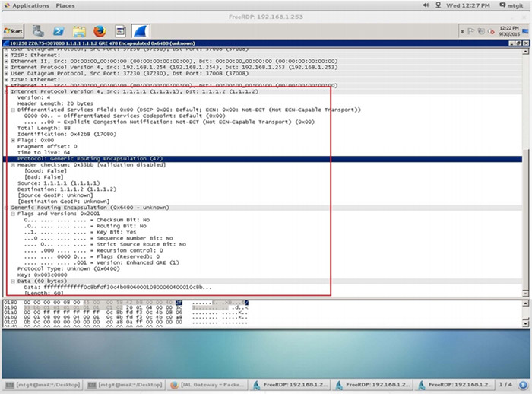Select the Fragment offset: 0 row
The width and height of the screenshot is (532, 394).
click(47, 146)
